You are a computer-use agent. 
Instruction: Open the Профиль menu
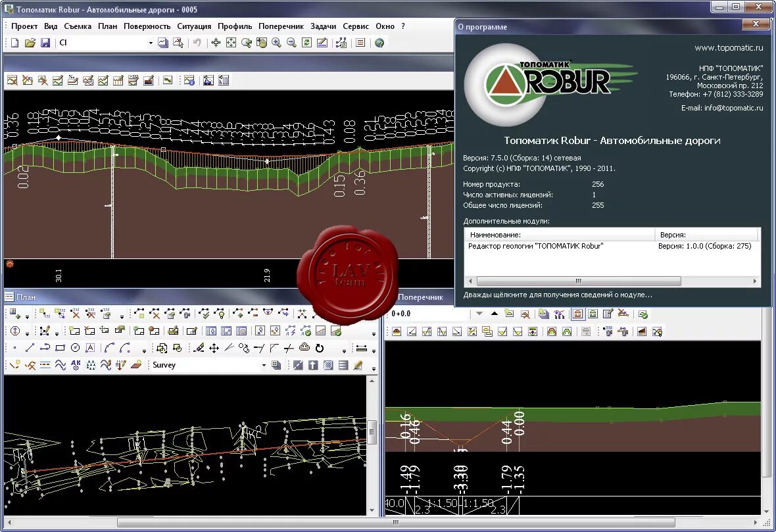coord(235,26)
